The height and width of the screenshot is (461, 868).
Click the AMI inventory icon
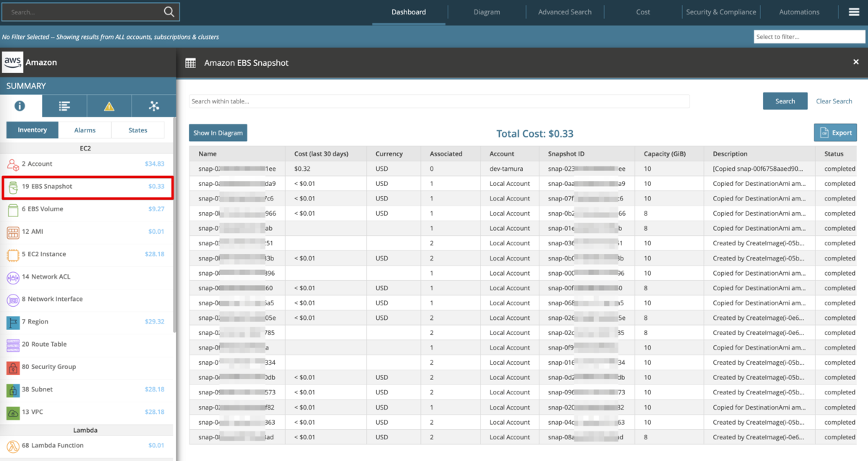tap(12, 232)
